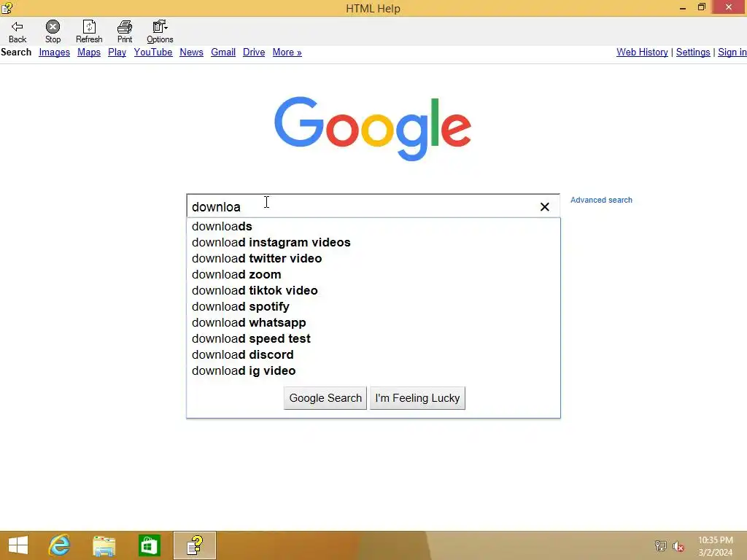Viewport: 747px width, 560px height.
Task: Open the Gmail link
Action: 223,52
